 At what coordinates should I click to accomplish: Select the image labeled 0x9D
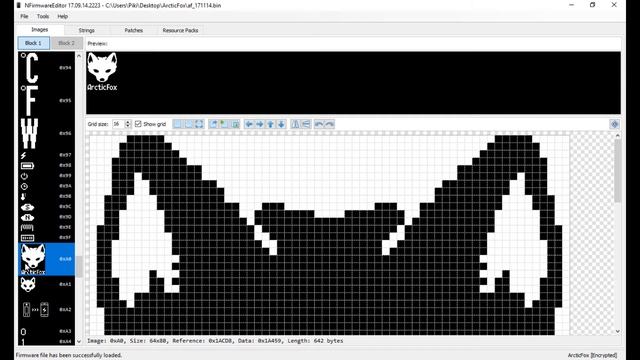[x=47, y=217]
